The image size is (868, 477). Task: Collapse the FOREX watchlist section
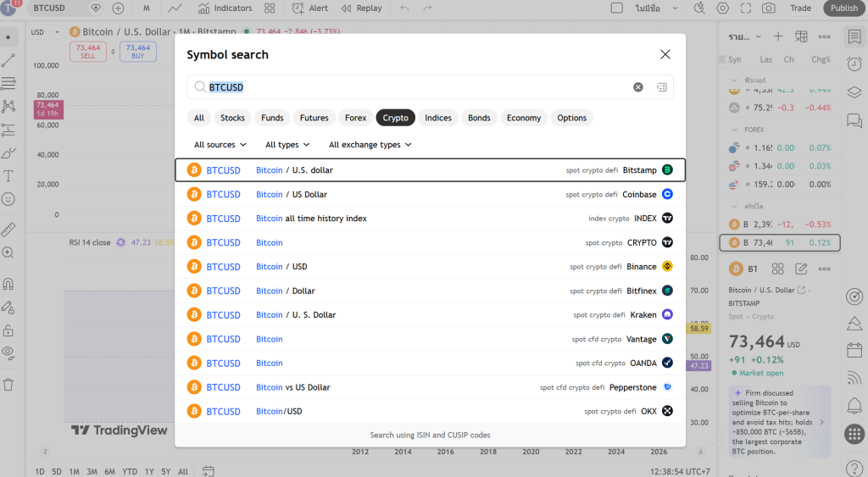click(x=735, y=130)
